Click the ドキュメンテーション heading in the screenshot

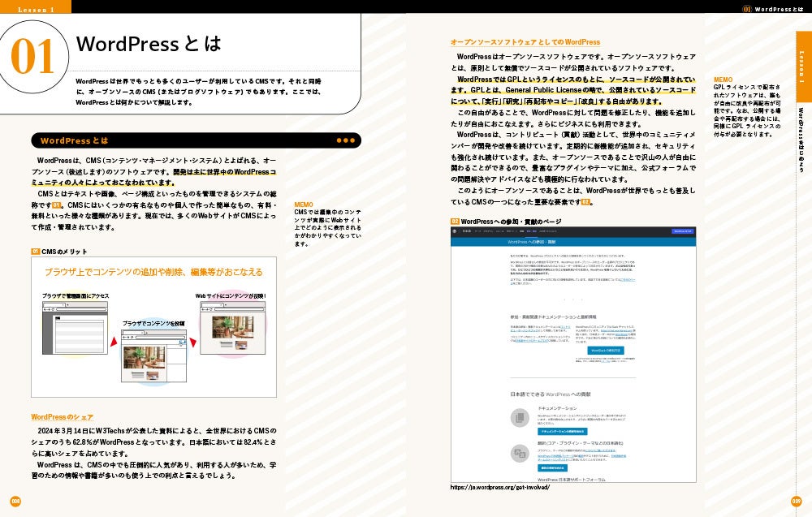(x=557, y=408)
